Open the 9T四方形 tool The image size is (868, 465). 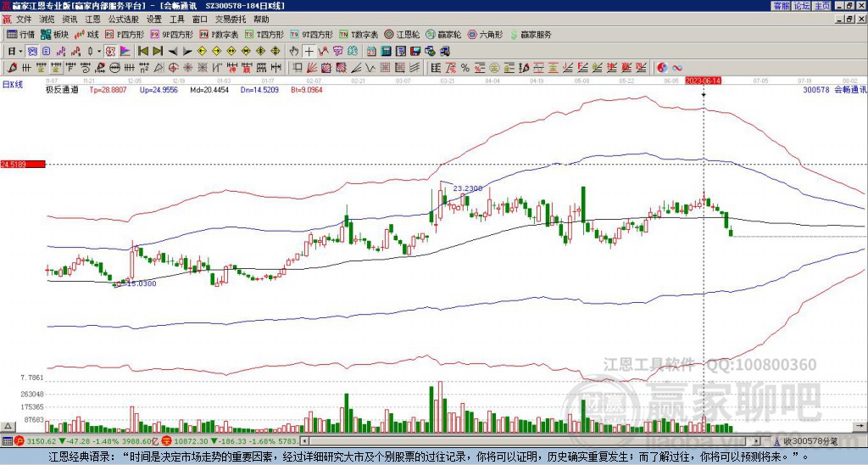click(311, 34)
